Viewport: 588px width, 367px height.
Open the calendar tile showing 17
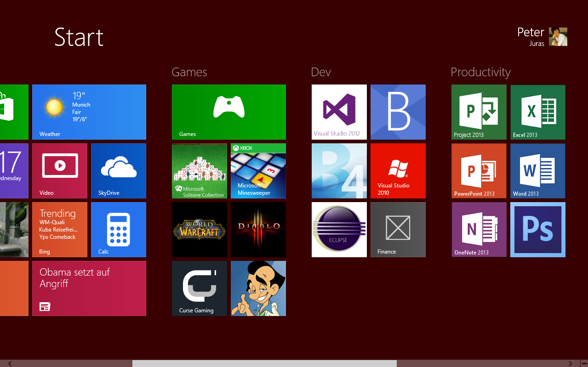pyautogui.click(x=14, y=171)
